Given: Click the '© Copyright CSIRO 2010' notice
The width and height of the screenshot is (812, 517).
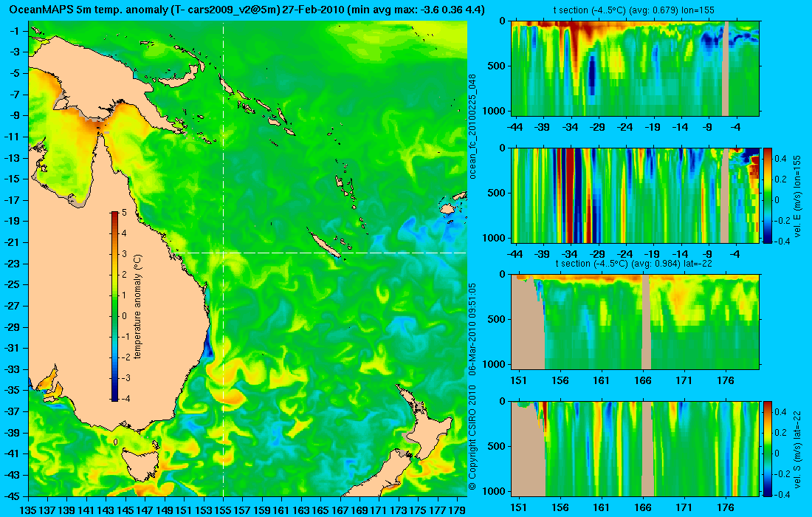Looking at the screenshot, I should [x=472, y=437].
